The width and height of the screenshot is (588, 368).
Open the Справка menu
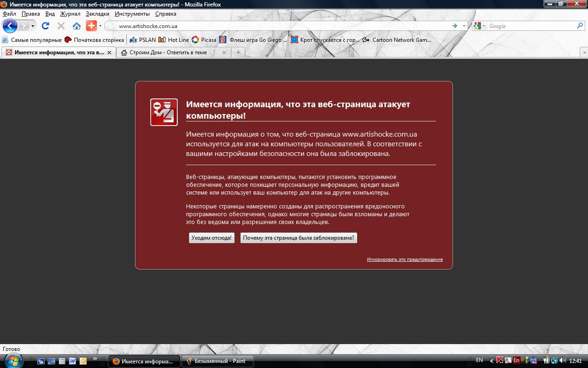[x=166, y=14]
